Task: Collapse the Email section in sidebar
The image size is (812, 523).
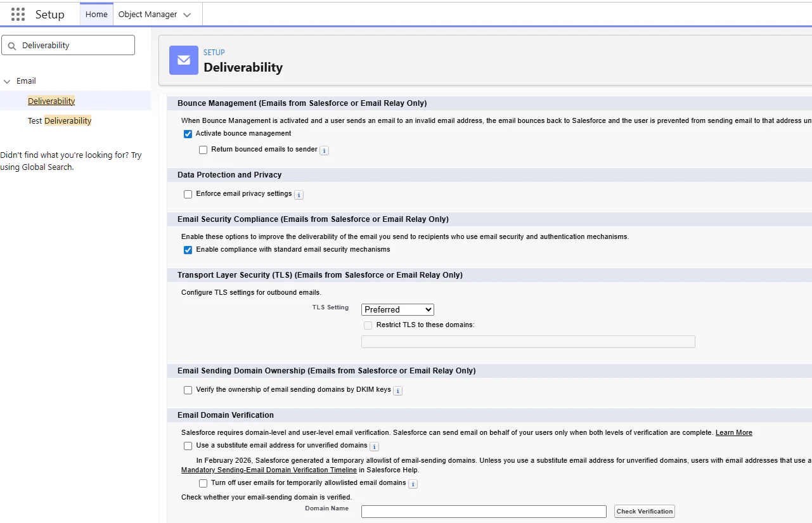Action: 7,81
